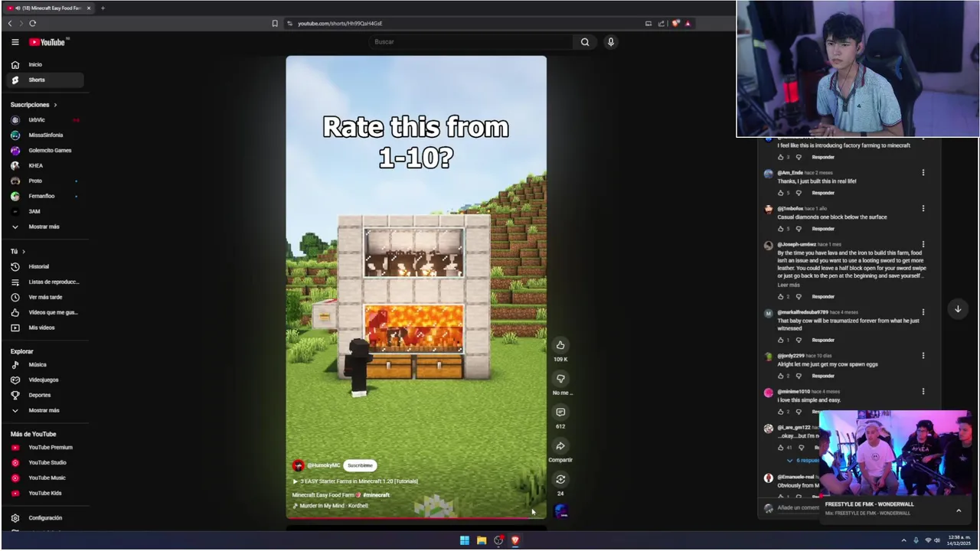Screen dimensions: 980x551
Task: Open sound Murder In My Mind - Kordhell
Action: click(331, 506)
